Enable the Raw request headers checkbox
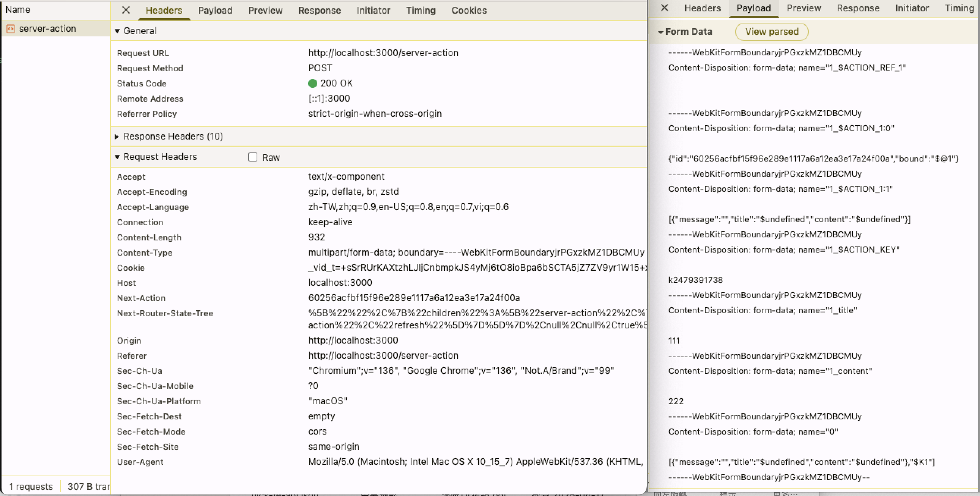The height and width of the screenshot is (496, 980). click(x=253, y=157)
